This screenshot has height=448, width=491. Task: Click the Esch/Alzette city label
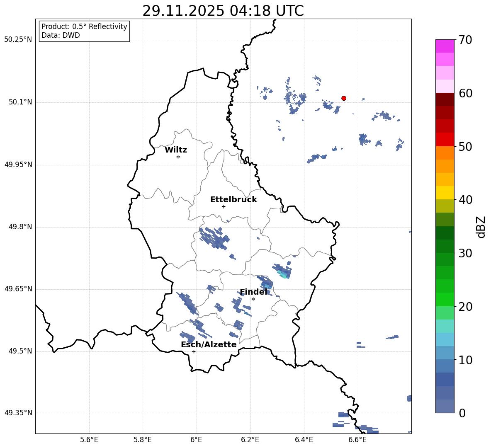tap(209, 345)
